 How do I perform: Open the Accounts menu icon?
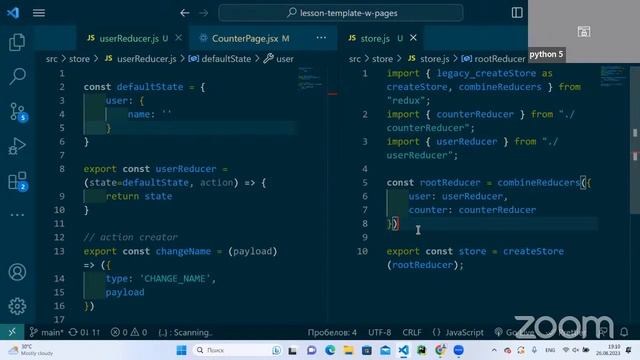pos(17,272)
